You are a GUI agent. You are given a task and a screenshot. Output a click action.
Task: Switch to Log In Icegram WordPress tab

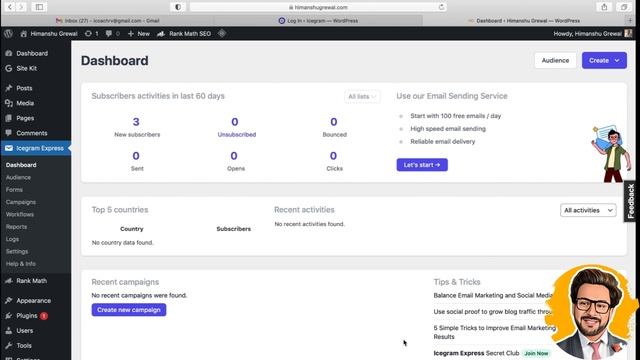tap(318, 20)
